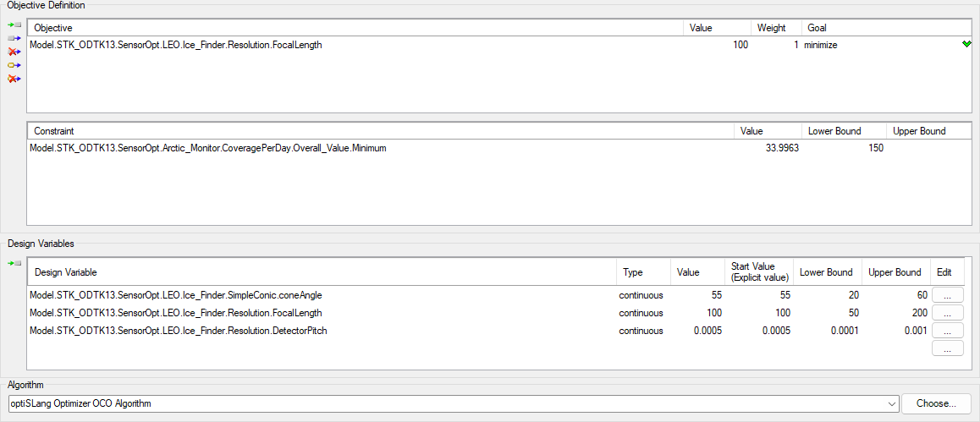Click yellow ring add constraint icon
This screenshot has height=422, width=980.
tap(14, 65)
